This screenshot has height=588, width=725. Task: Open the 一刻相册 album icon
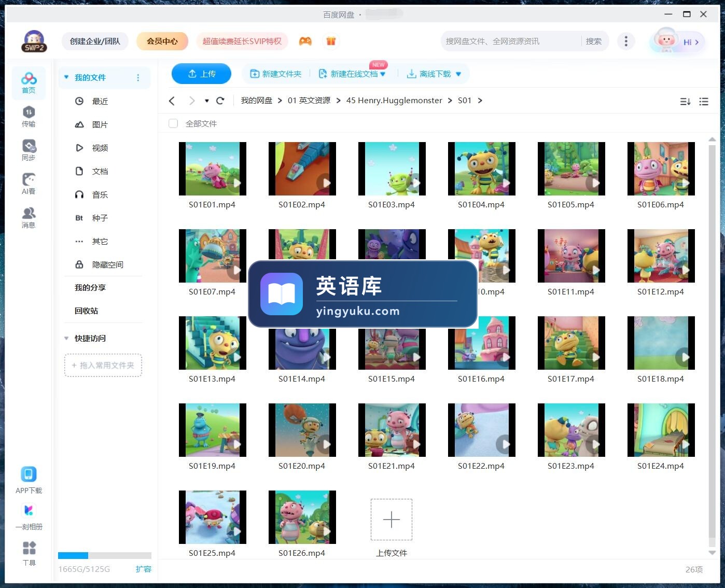29,516
